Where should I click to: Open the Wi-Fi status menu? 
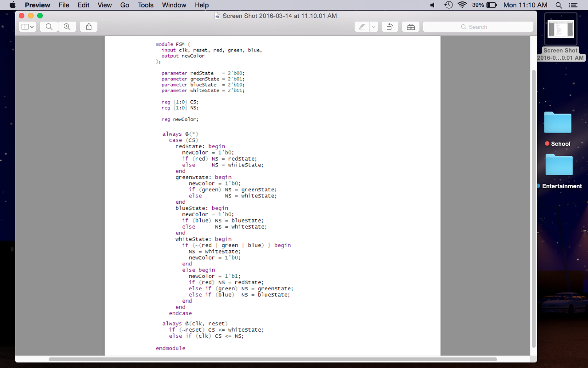[462, 5]
